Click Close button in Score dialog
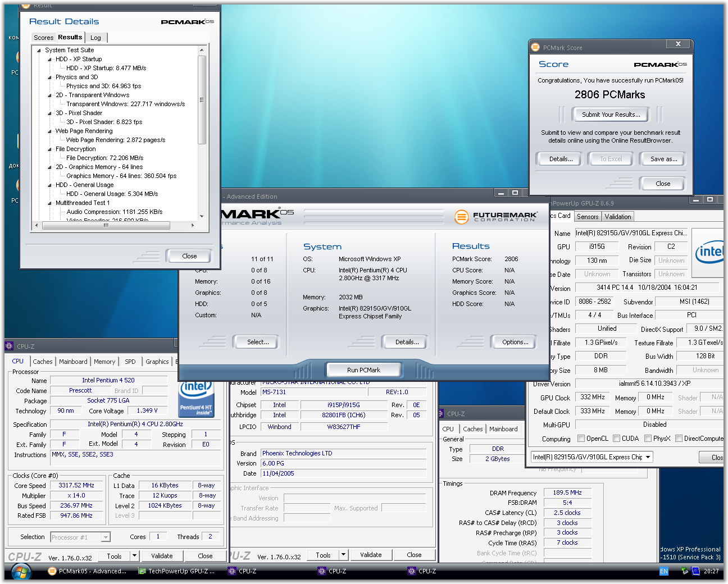This screenshot has height=584, width=728. (x=663, y=184)
